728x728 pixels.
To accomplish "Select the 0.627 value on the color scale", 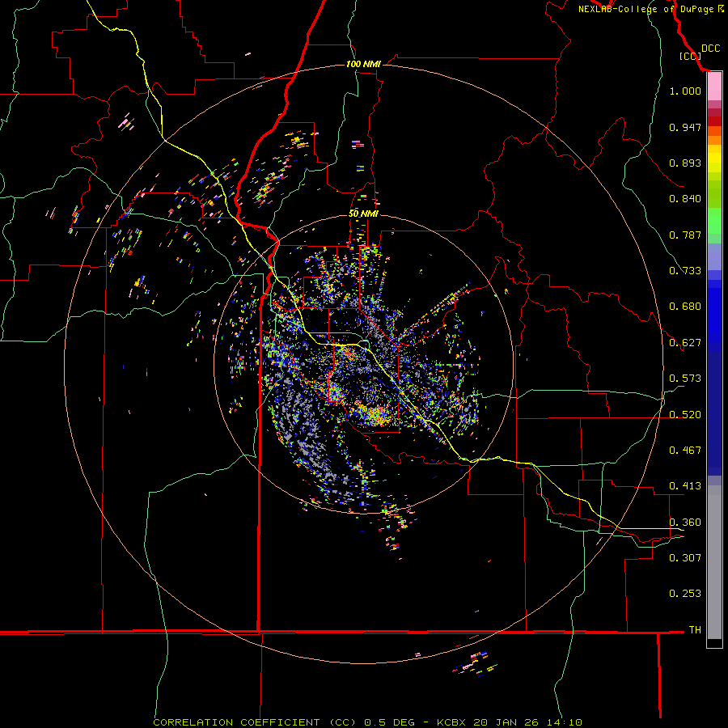I will [x=685, y=343].
